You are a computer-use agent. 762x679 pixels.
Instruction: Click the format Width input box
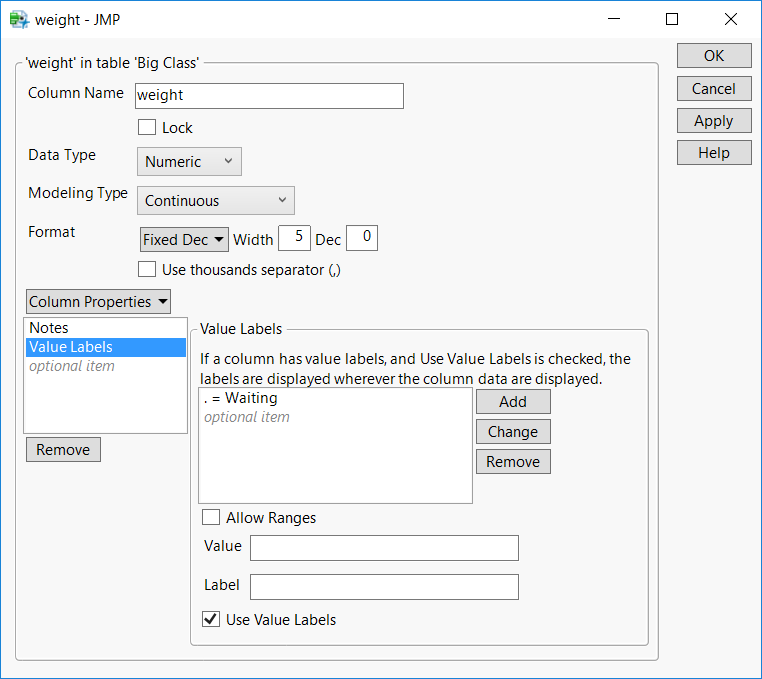pyautogui.click(x=293, y=239)
